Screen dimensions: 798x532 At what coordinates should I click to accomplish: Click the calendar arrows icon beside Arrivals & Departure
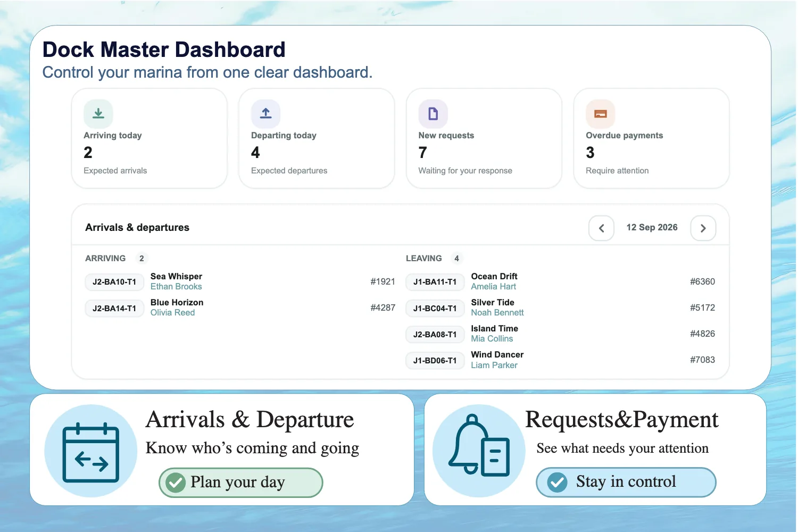coord(91,452)
